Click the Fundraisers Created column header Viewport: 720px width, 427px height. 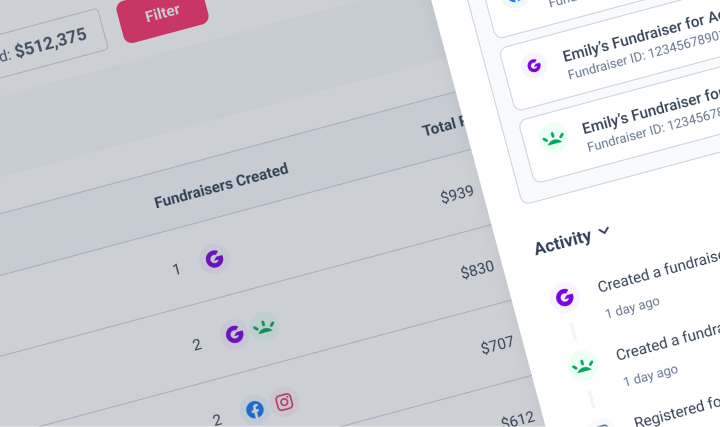pyautogui.click(x=221, y=185)
